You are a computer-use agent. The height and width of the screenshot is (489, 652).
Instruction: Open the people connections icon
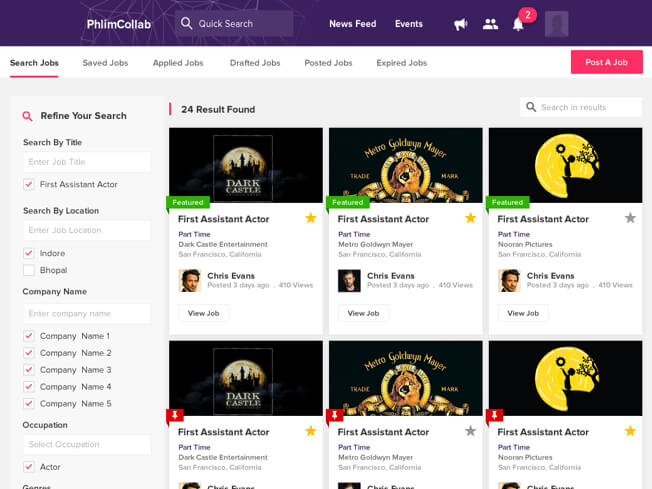pyautogui.click(x=490, y=24)
